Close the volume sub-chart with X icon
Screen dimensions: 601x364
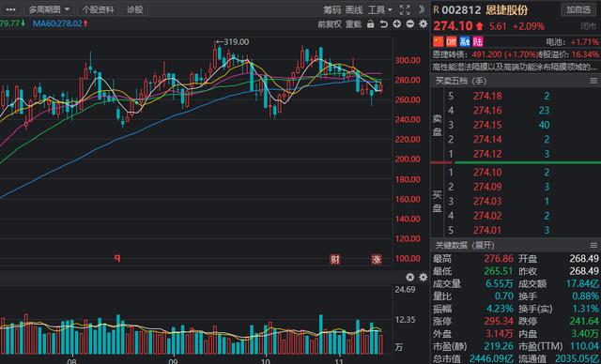pos(409,277)
